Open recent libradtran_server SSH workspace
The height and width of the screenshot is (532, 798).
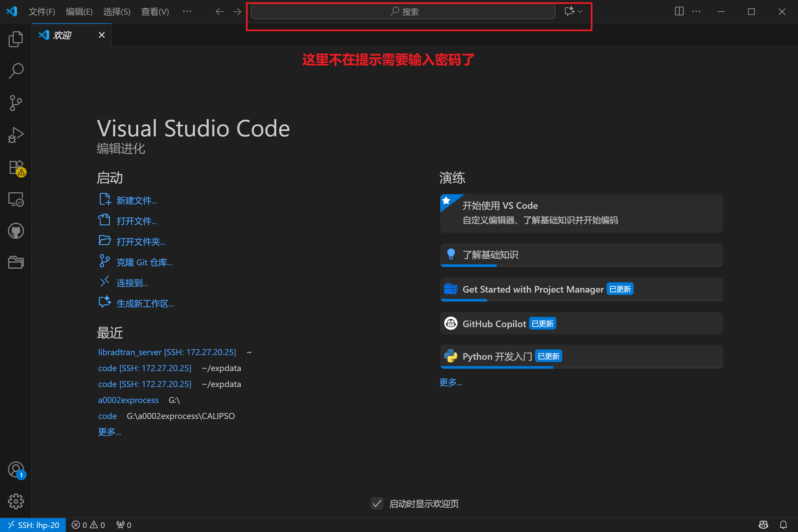point(167,352)
